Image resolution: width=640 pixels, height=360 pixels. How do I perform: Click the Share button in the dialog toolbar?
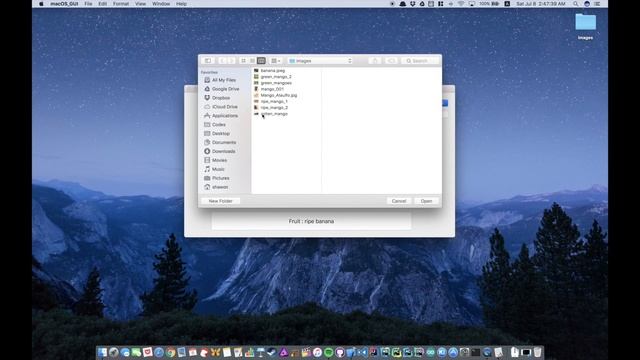click(x=375, y=61)
